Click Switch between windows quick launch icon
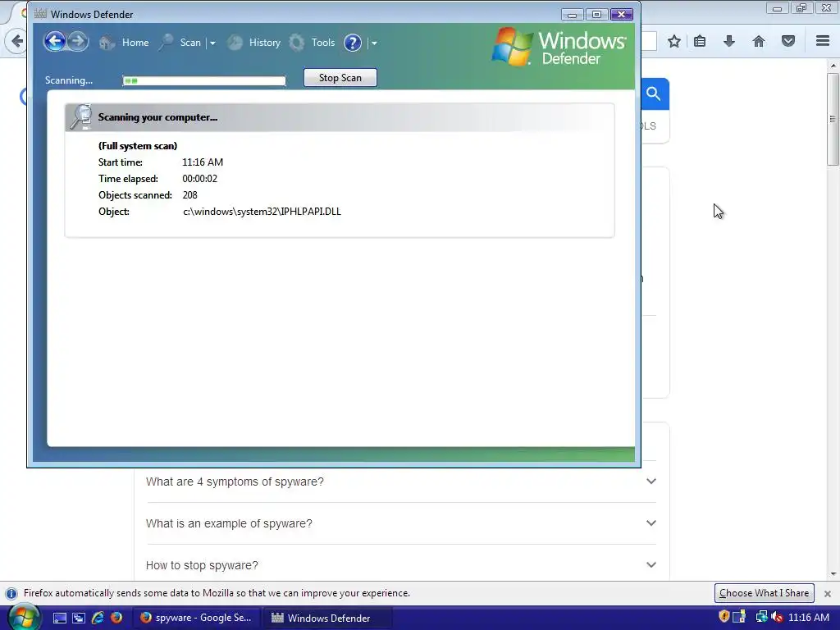840x630 pixels. click(x=79, y=618)
